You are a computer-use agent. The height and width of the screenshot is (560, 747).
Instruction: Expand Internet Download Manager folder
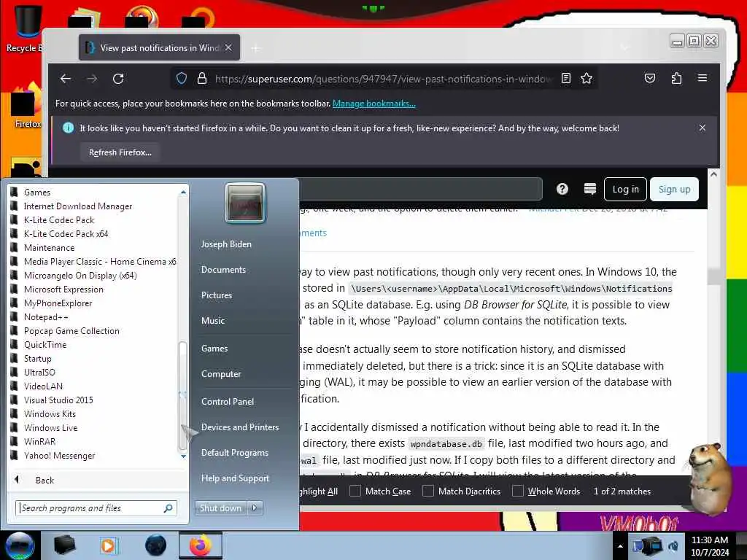click(x=78, y=206)
